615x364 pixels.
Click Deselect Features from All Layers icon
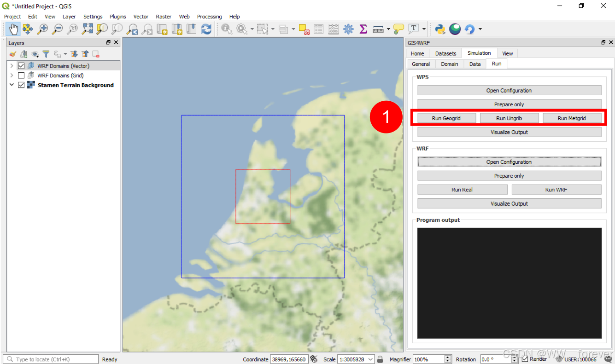[x=304, y=29]
